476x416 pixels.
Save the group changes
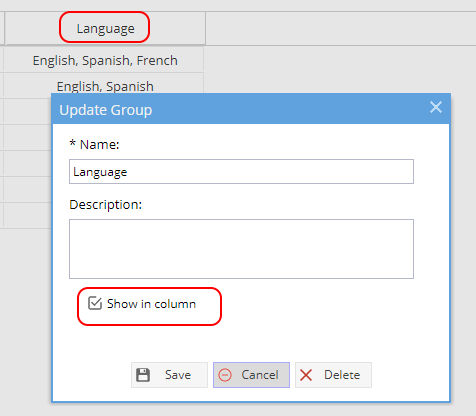click(x=169, y=375)
